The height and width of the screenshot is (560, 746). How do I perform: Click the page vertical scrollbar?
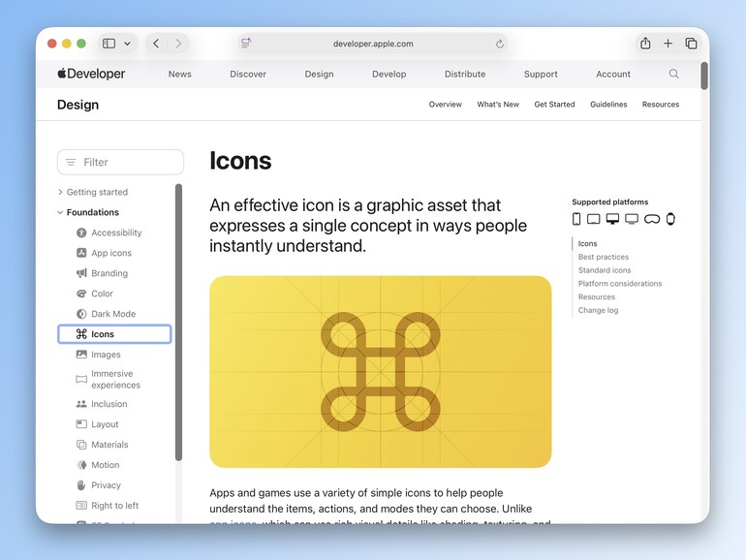(x=704, y=76)
